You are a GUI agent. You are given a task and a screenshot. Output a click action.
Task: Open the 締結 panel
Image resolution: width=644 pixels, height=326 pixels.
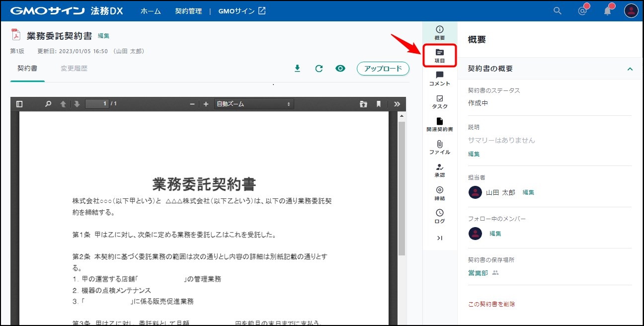(439, 193)
